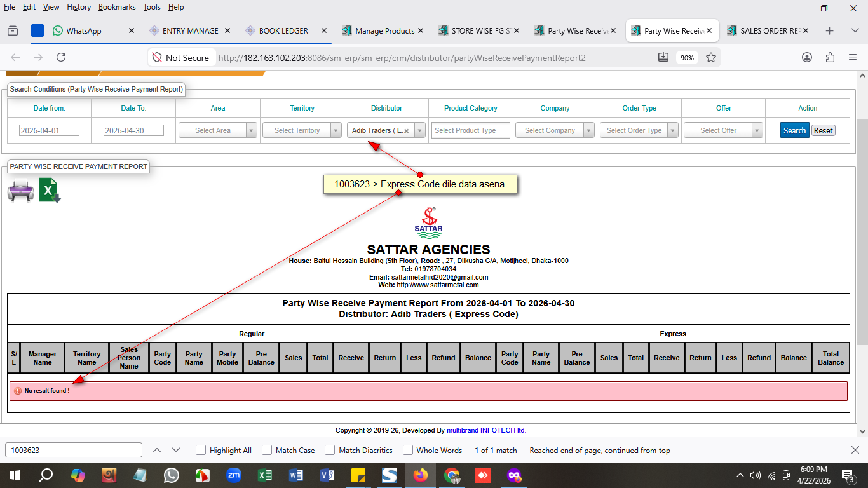The height and width of the screenshot is (488, 868).
Task: Open the Select Company dropdown
Action: click(555, 130)
